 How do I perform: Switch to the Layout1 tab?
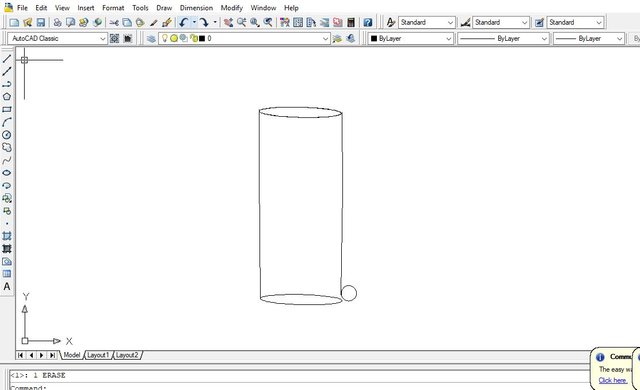(98, 355)
